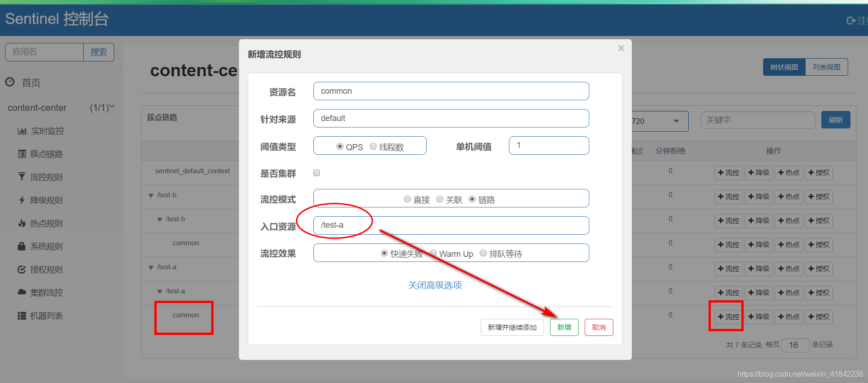
Task: Click the 针对来源 input field
Action: point(451,118)
